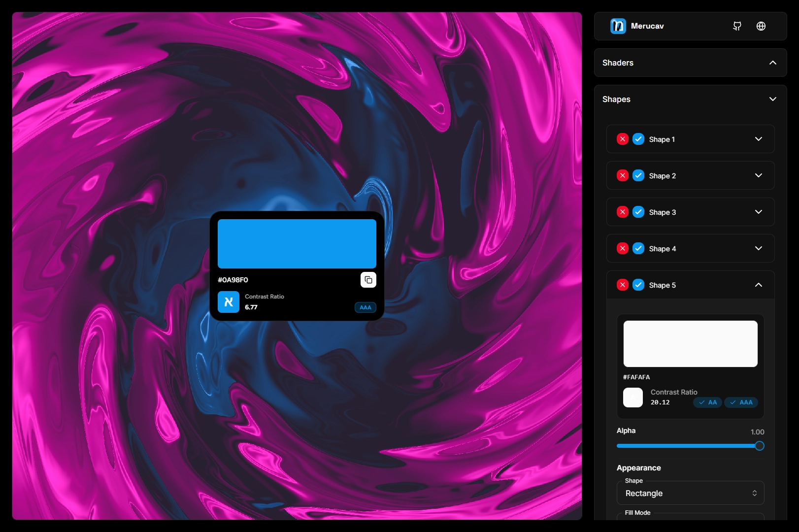This screenshot has height=532, width=799.
Task: Delete Shape 1 with the red X
Action: tap(623, 139)
